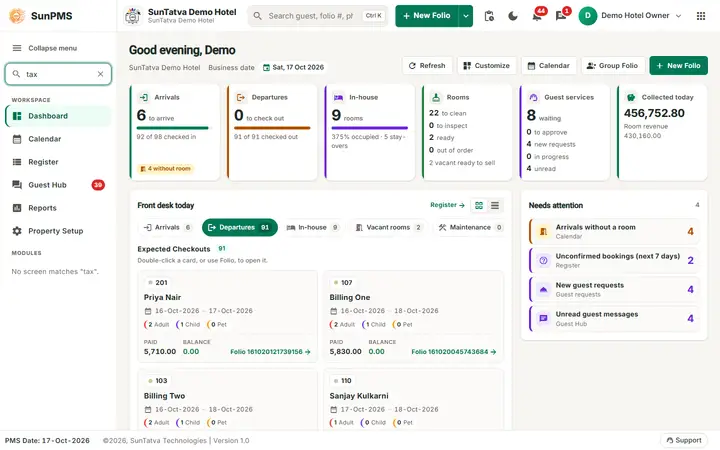This screenshot has width=720, height=450.
Task: Click the SunTatva Demo Hotel logo icon
Action: click(133, 16)
